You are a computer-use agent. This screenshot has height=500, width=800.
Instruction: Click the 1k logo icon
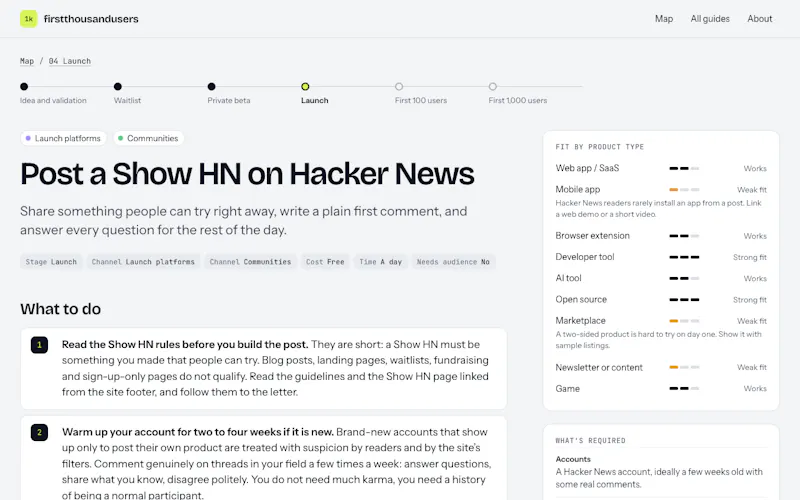click(29, 19)
